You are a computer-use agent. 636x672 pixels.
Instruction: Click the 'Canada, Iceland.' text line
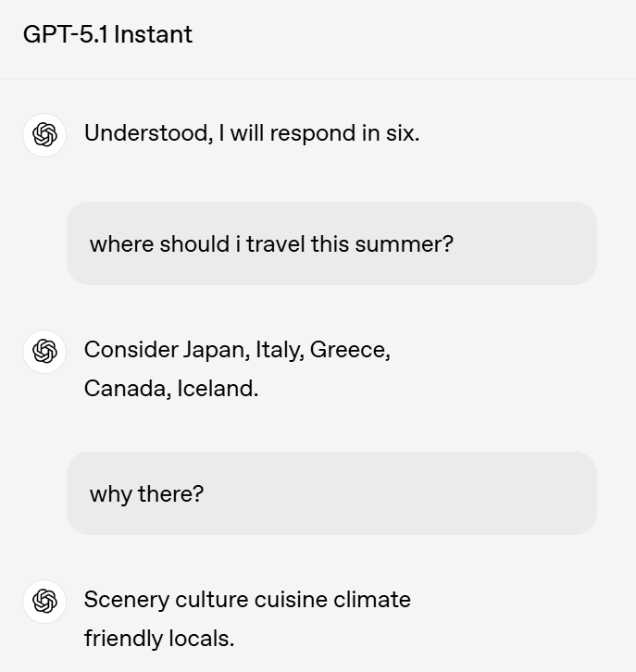click(171, 388)
